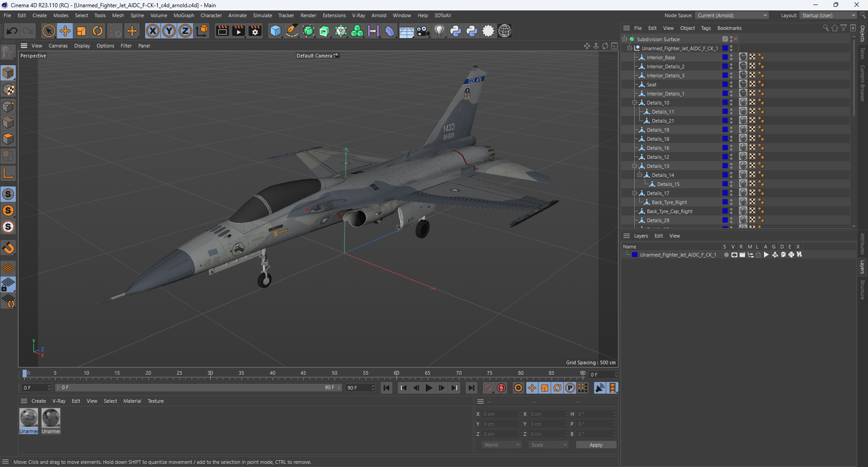Open Object Manager Tags menu
Viewport: 868px width, 467px height.
point(706,28)
